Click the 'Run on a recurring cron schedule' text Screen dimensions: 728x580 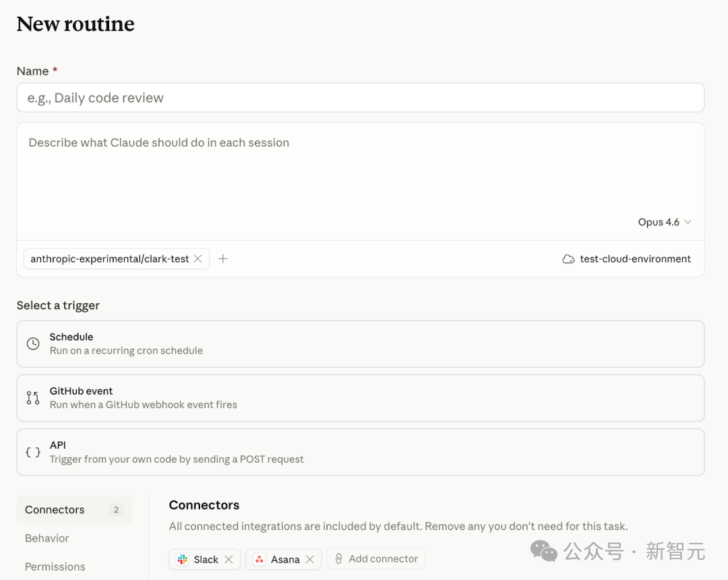(126, 351)
